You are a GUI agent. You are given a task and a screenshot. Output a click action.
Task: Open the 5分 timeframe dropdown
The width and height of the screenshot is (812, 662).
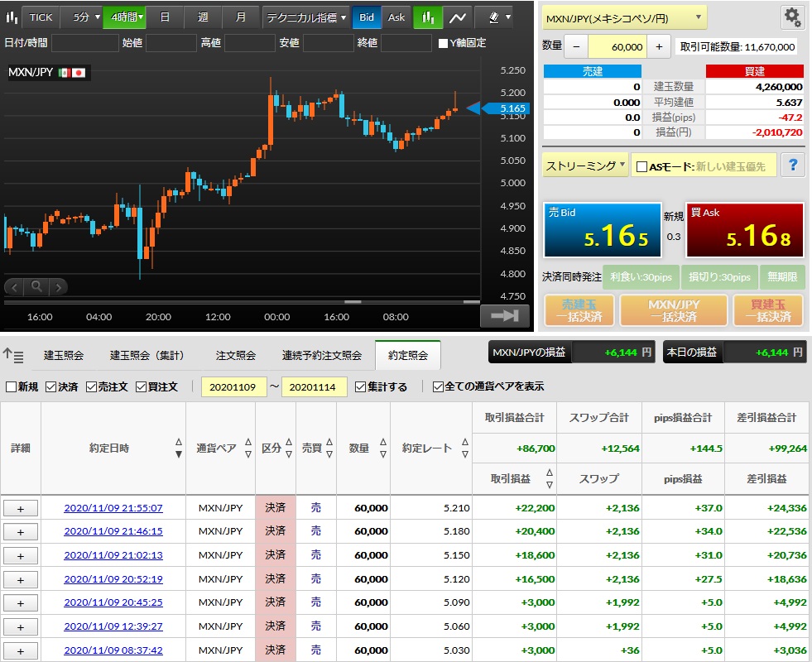click(81, 17)
